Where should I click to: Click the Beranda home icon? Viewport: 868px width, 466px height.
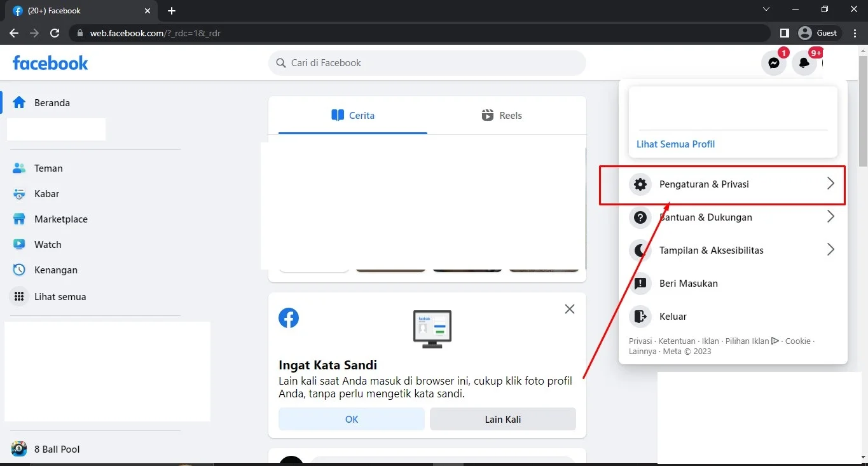click(19, 102)
